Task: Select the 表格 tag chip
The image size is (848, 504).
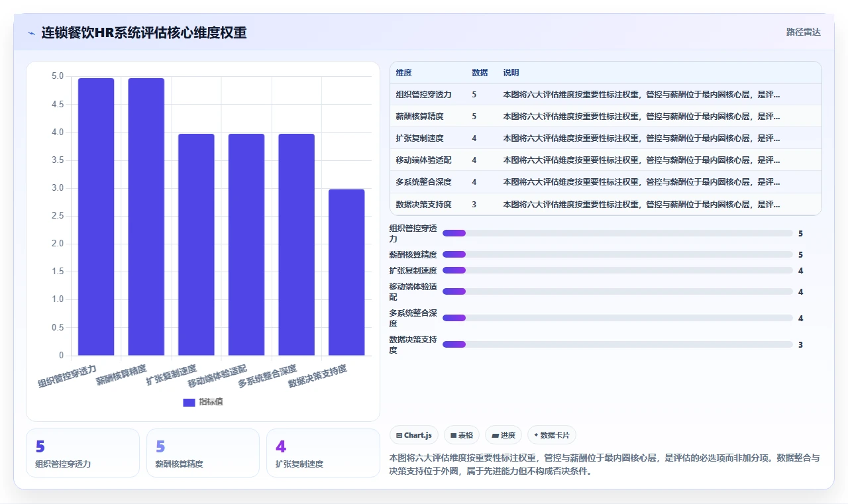Action: pos(462,435)
